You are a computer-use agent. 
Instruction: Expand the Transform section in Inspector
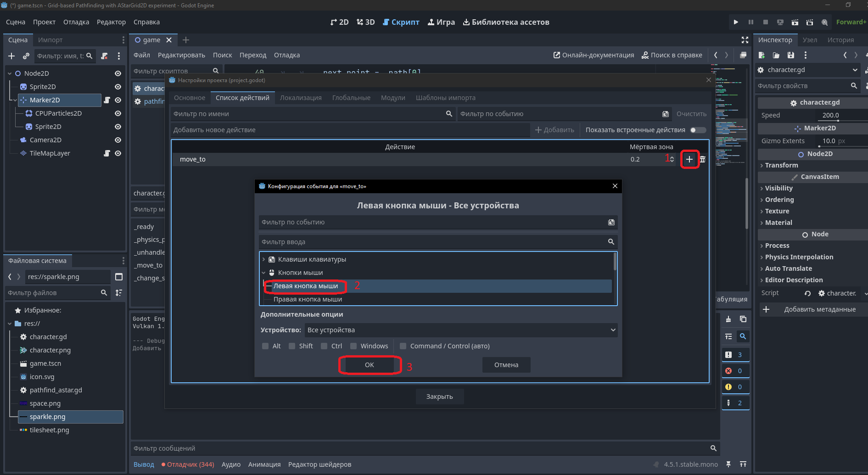781,165
